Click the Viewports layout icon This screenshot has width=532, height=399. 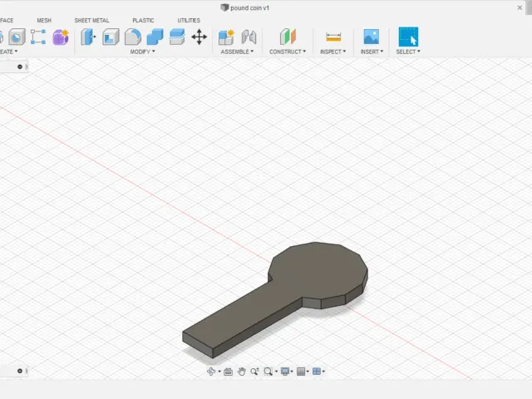[x=317, y=372]
